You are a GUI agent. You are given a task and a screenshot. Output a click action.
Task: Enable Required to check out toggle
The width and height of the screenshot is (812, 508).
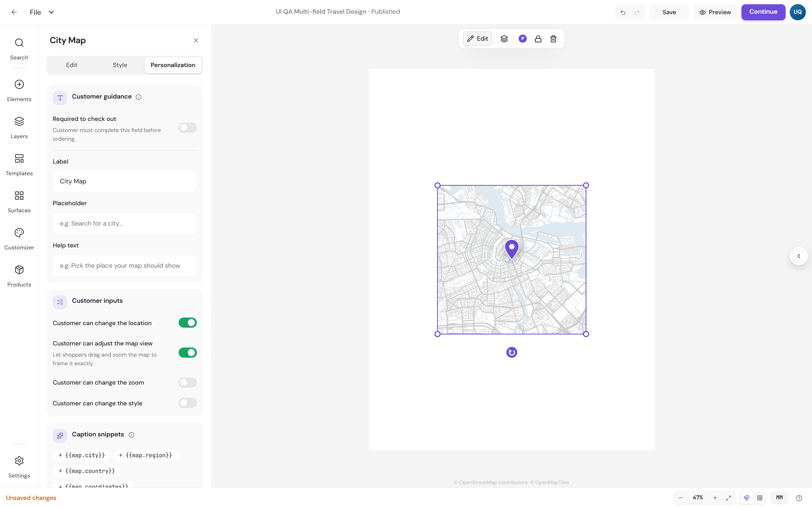[188, 128]
